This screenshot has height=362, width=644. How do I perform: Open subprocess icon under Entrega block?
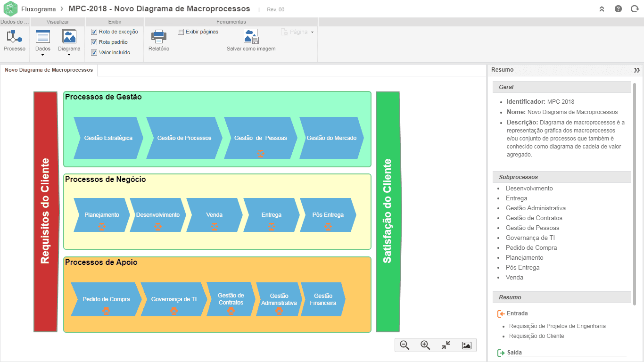coord(272,227)
